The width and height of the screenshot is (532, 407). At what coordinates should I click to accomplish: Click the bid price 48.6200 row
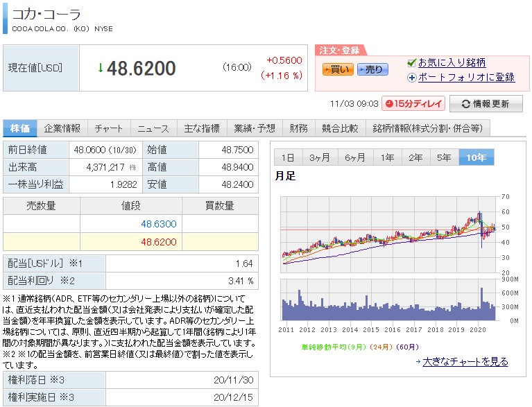130,242
